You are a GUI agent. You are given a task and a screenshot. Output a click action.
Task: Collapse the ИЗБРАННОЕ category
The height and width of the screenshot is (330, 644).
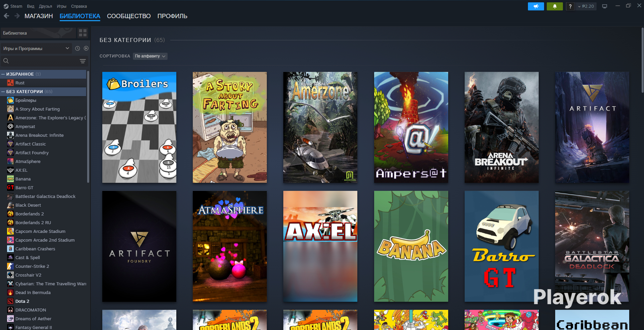click(3, 74)
